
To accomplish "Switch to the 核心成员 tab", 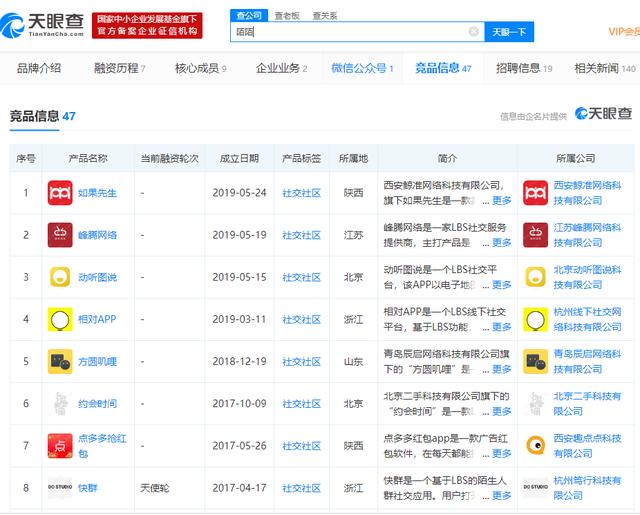I will pos(200,68).
